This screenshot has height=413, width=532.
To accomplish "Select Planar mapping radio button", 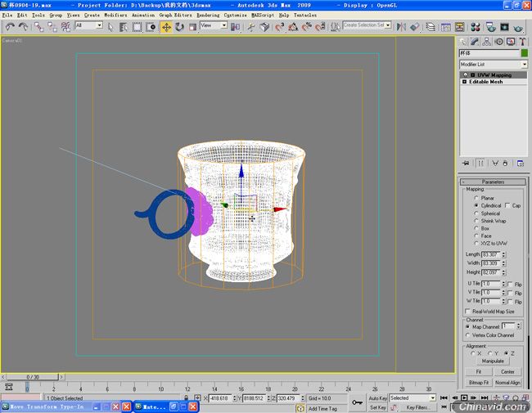I will tap(476, 198).
